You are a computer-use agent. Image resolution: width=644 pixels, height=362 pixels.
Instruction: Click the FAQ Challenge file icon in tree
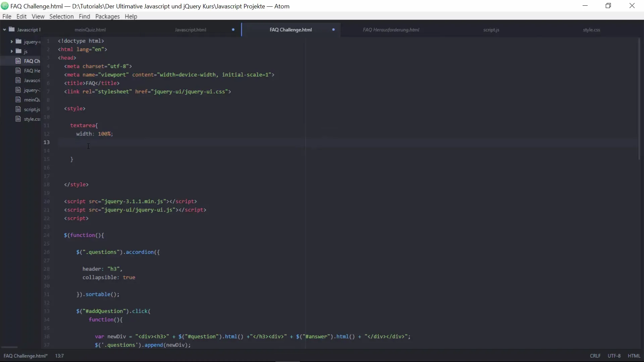point(18,61)
